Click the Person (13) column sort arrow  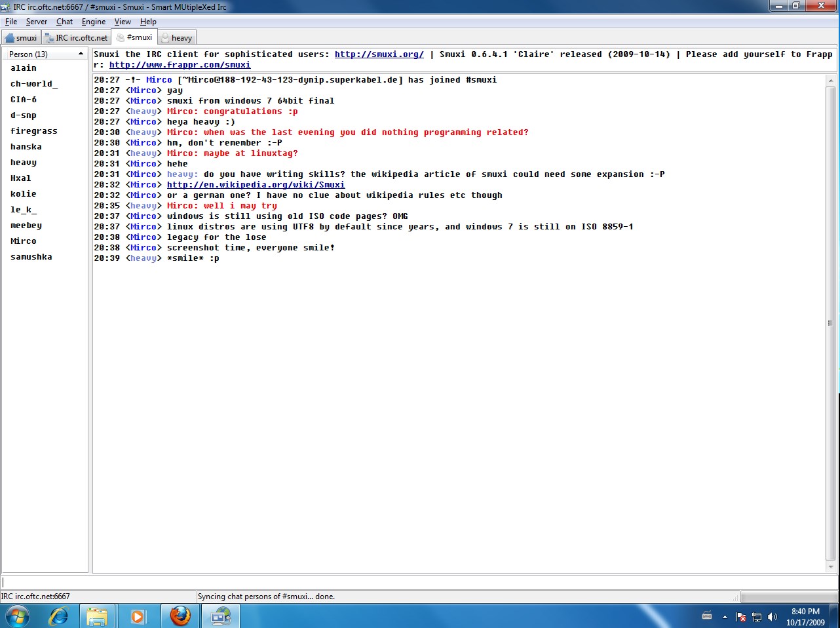click(81, 54)
